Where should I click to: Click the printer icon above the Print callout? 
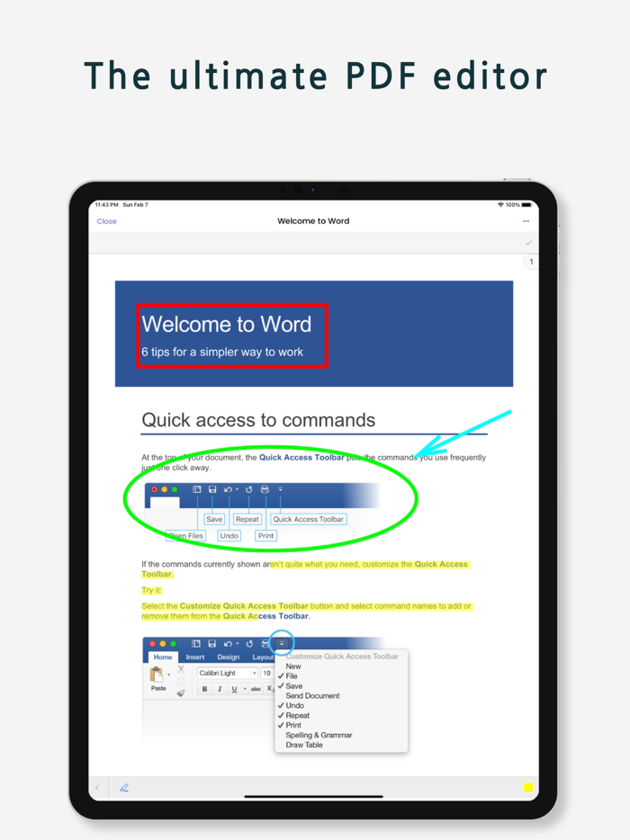coord(265,489)
